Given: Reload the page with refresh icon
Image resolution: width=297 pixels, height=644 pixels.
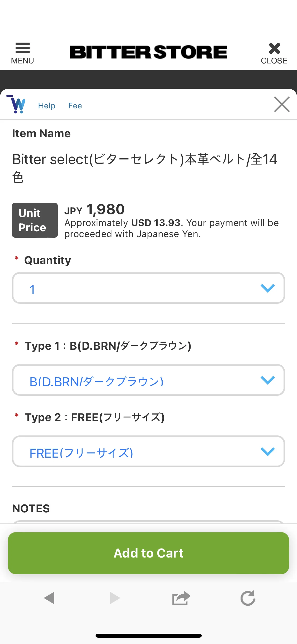Looking at the screenshot, I should click(x=248, y=598).
